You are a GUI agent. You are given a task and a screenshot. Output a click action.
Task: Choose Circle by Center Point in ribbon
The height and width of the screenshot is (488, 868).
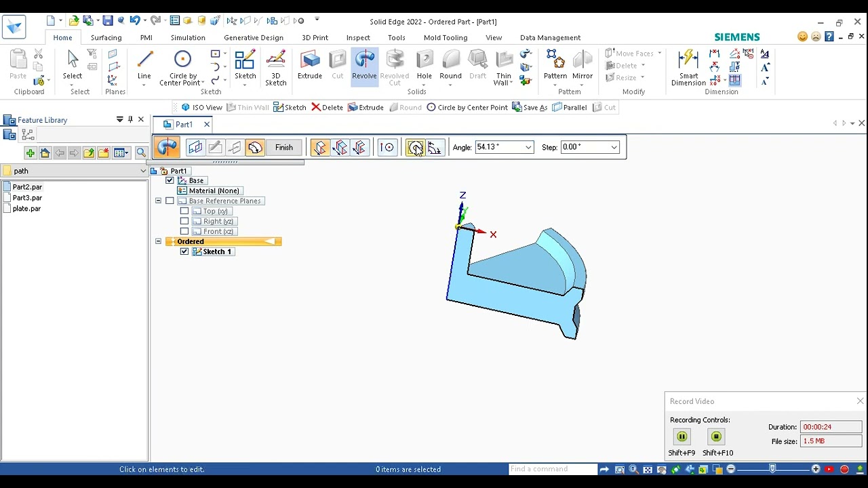tap(182, 68)
